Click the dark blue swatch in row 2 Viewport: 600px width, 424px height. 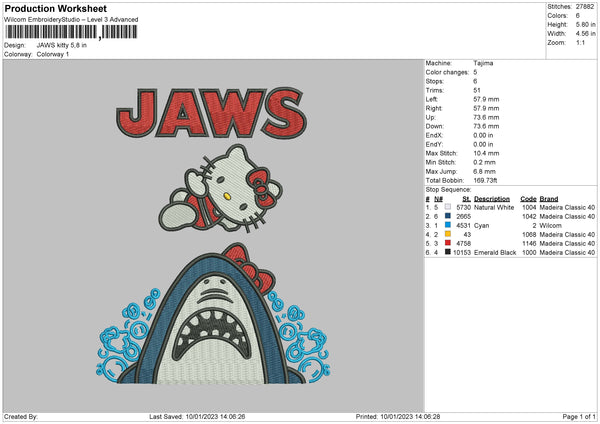[x=448, y=216]
